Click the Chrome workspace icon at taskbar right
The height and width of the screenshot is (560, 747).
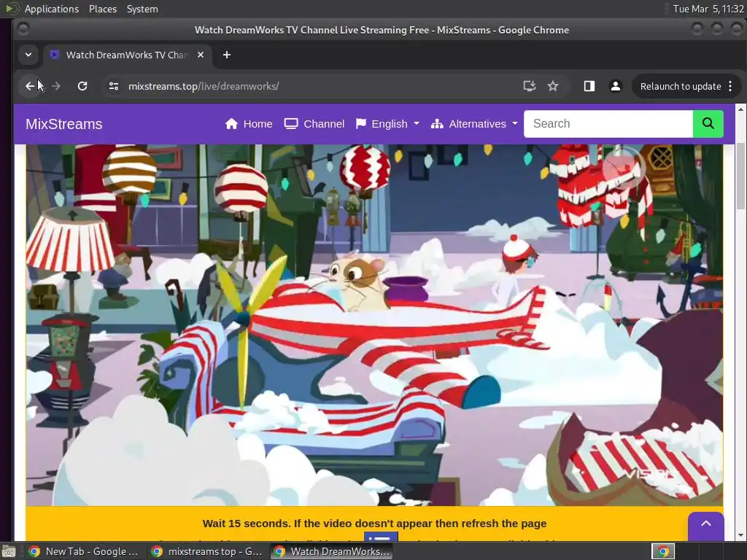[x=663, y=551]
